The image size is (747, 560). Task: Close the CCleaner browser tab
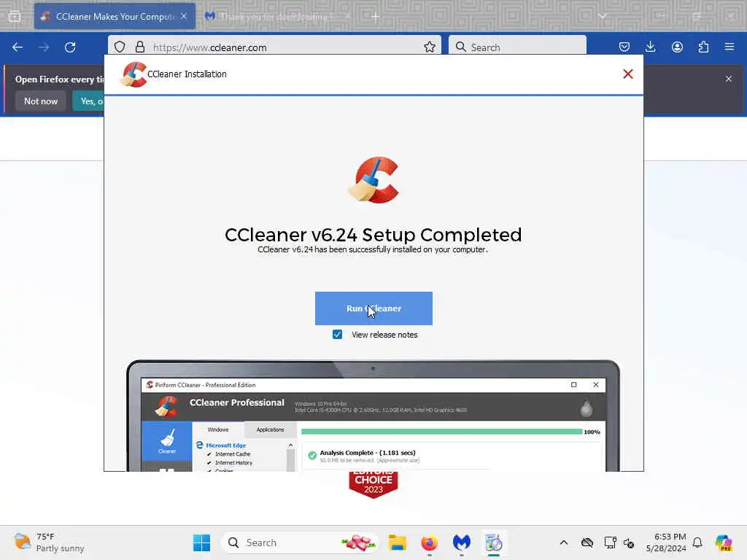pyautogui.click(x=184, y=16)
